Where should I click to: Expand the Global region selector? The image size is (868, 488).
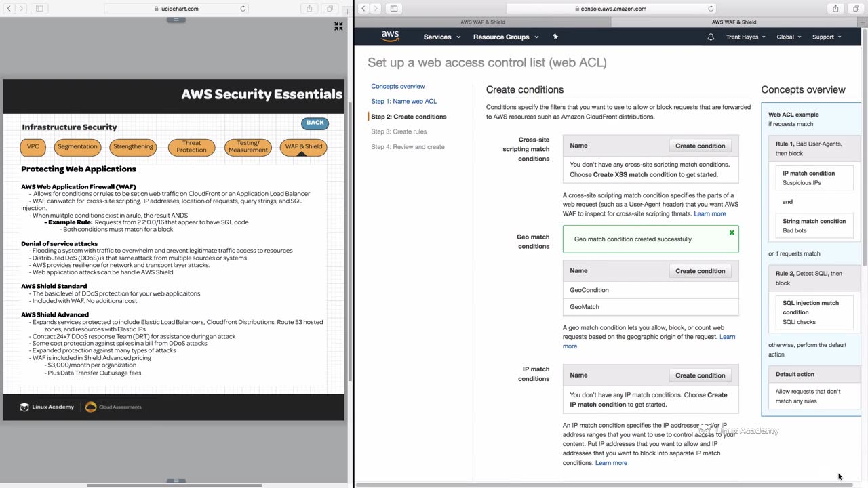[789, 37]
